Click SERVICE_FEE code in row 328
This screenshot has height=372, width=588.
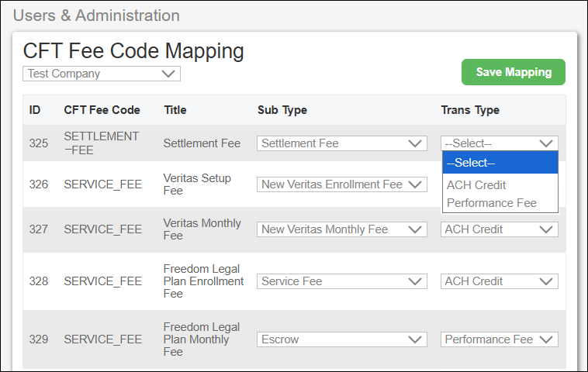tap(102, 281)
